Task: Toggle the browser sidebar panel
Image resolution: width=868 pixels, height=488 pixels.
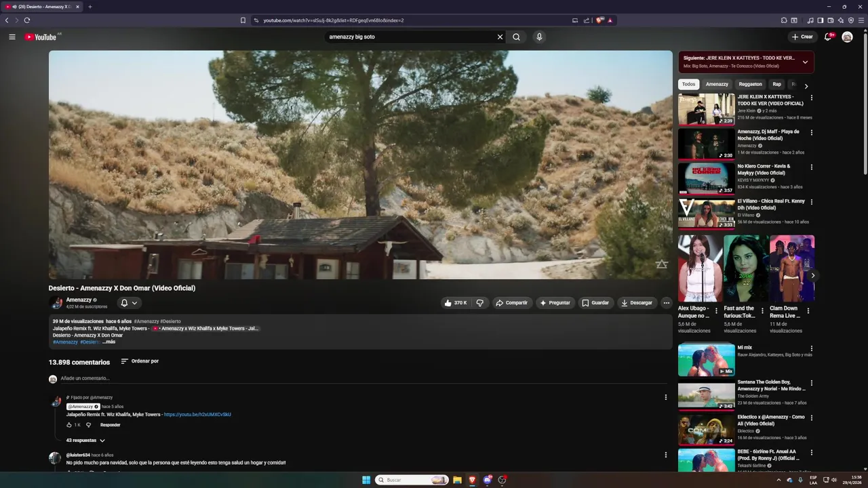Action: point(821,20)
